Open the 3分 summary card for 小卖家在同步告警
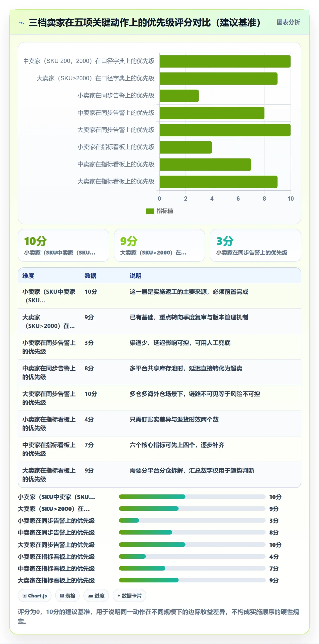Viewport: 319px width, 644px height. click(x=255, y=245)
